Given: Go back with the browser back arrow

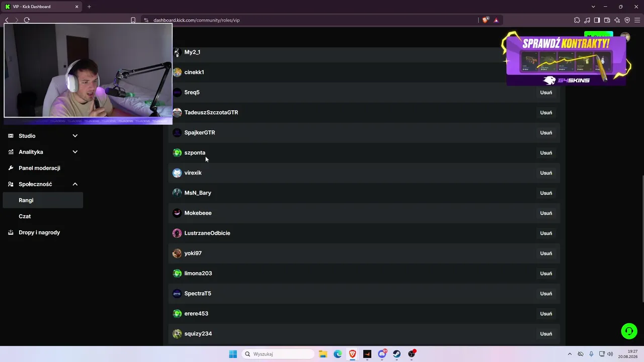Looking at the screenshot, I should click(7, 20).
